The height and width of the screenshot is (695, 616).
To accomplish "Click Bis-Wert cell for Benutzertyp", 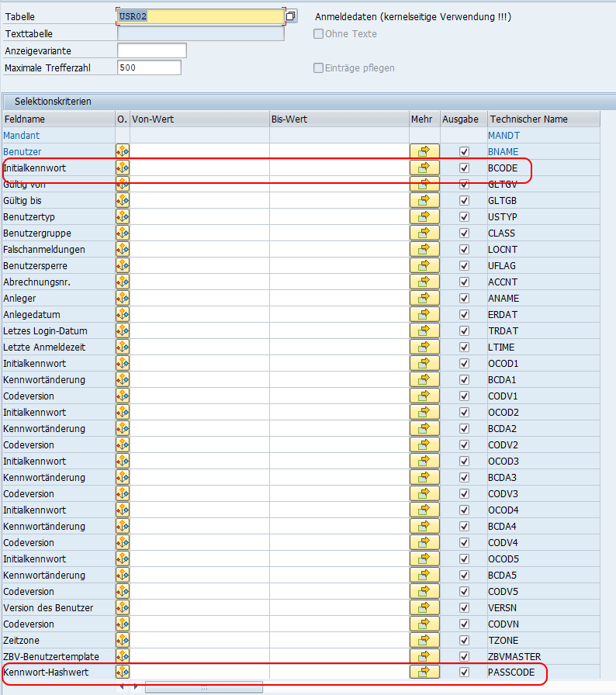I will pos(339,216).
